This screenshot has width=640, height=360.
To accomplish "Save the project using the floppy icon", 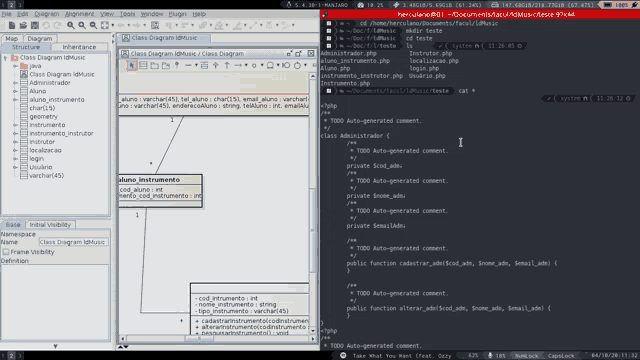I will (x=35, y=25).
